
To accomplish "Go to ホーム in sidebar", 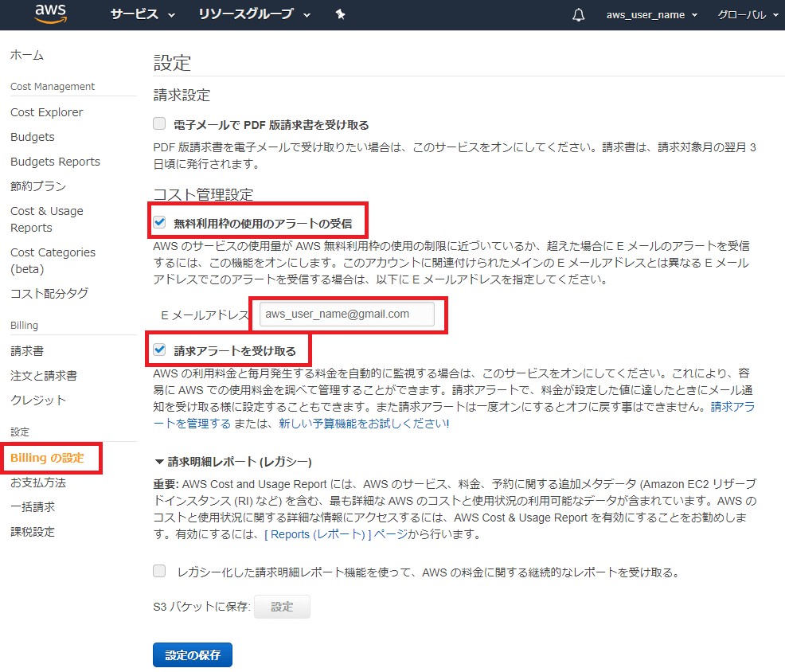I will click(27, 55).
